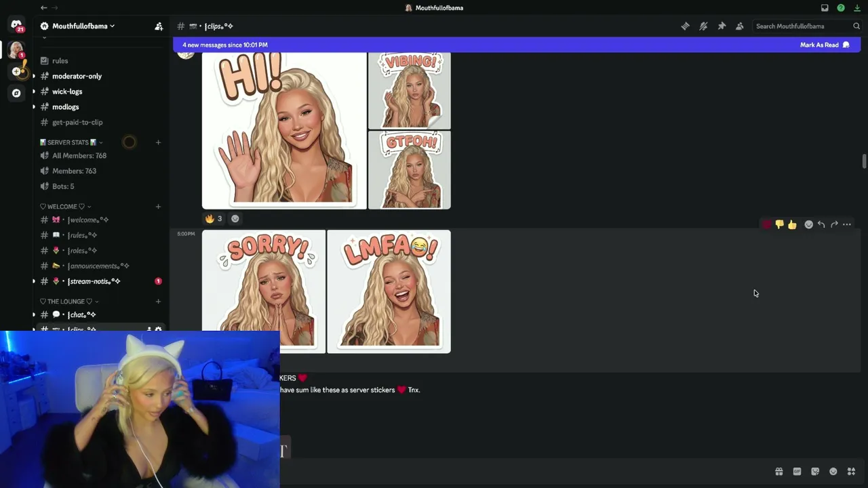The width and height of the screenshot is (868, 488).
Task: Open the GTFOH! sticker image
Action: tap(410, 170)
